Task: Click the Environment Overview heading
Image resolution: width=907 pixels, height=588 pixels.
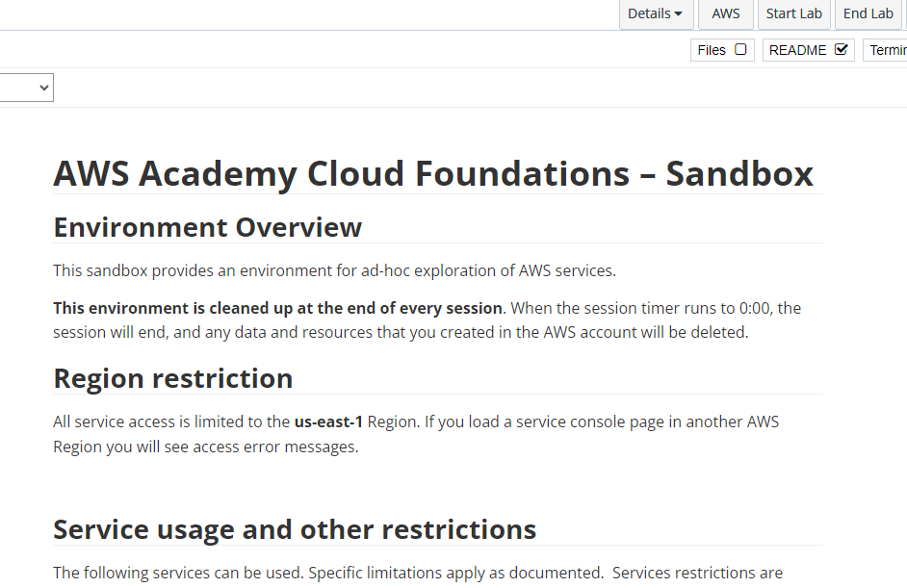Action: 207,227
